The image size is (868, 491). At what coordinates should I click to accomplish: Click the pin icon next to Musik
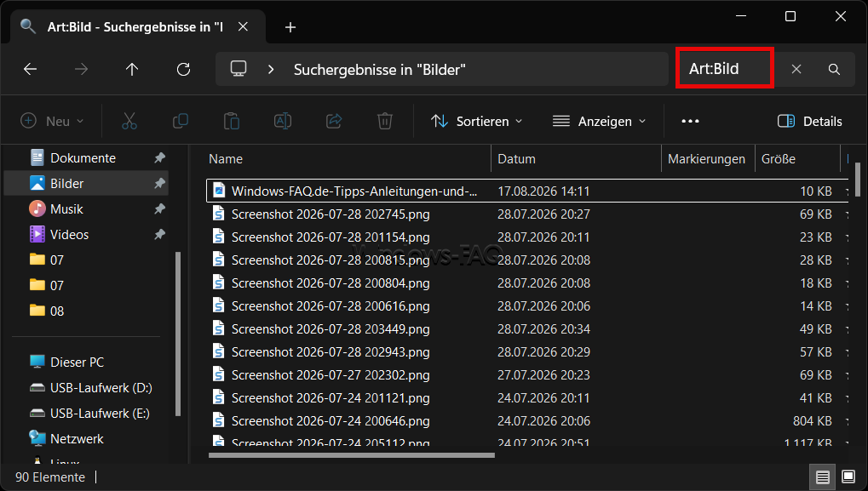pos(159,209)
